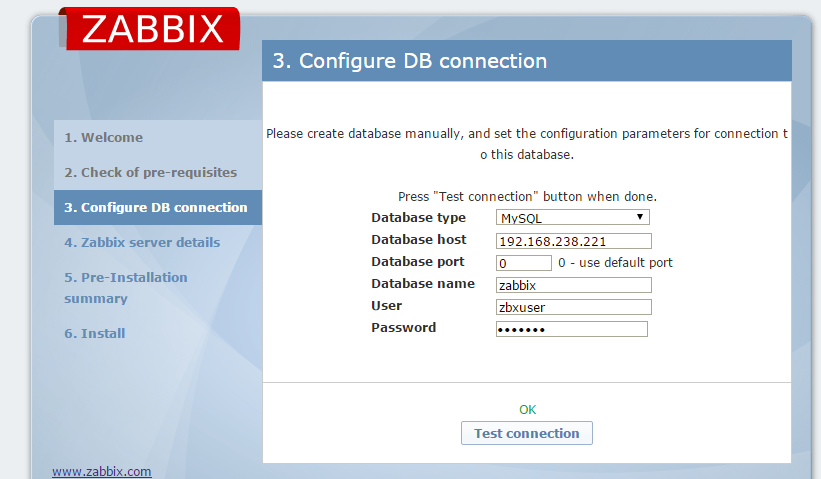Click the ZABBIX logo
This screenshot has width=821, height=479.
click(149, 29)
